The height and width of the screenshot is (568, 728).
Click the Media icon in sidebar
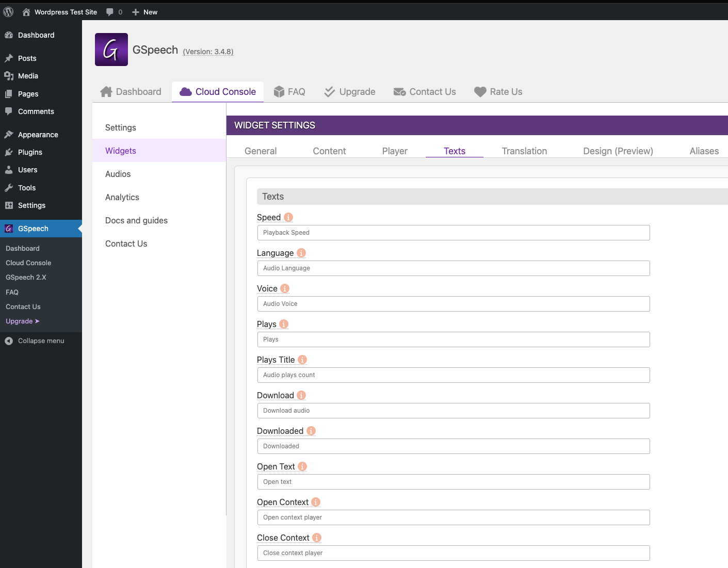(x=9, y=76)
